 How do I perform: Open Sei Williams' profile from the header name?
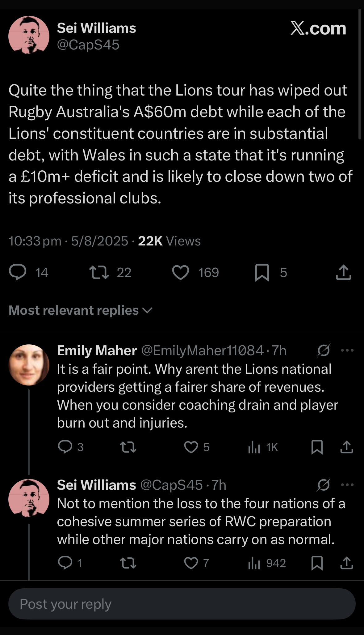coord(96,28)
